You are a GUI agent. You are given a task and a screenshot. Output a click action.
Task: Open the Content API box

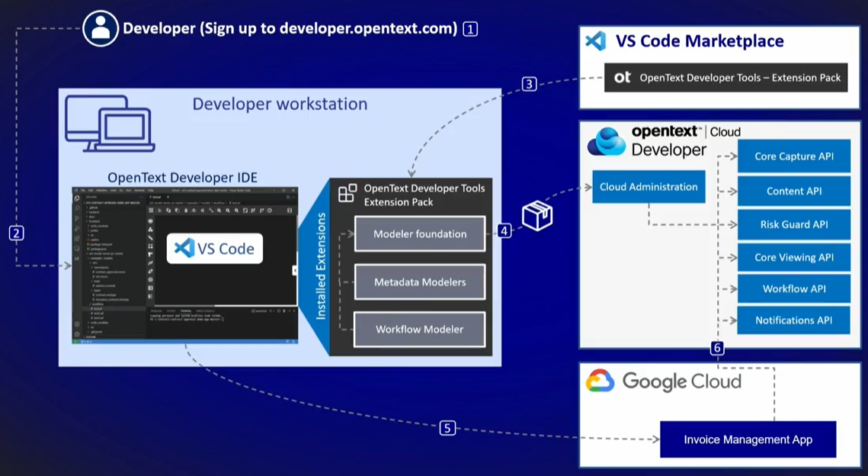(794, 191)
